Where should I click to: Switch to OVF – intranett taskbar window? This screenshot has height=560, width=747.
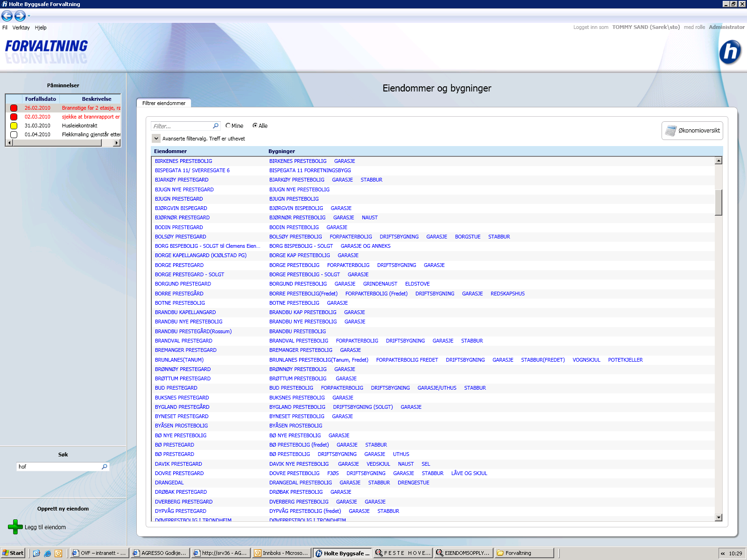[x=99, y=553]
